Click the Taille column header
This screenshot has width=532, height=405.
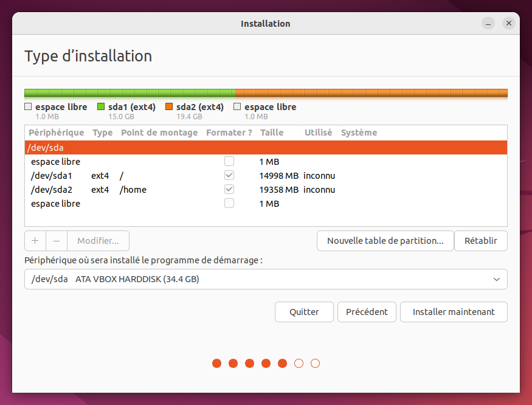point(271,133)
